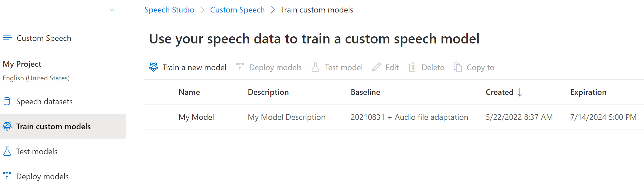Click the Train custom models sidebar icon

point(7,126)
